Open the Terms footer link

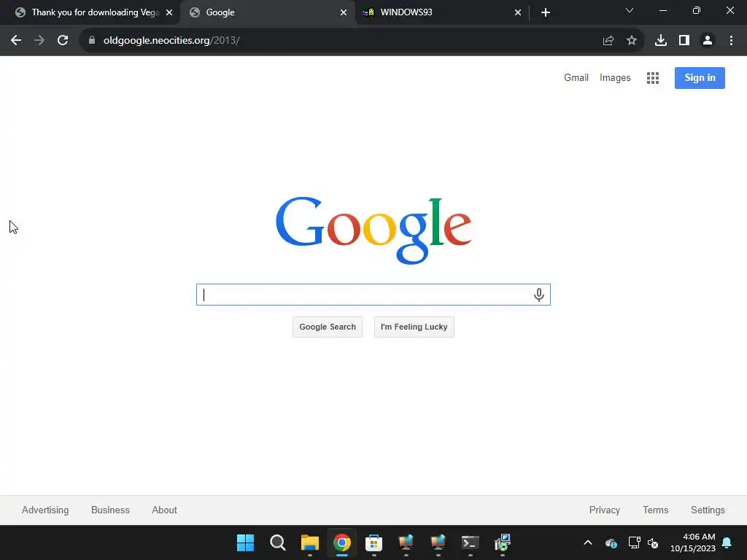coord(655,510)
